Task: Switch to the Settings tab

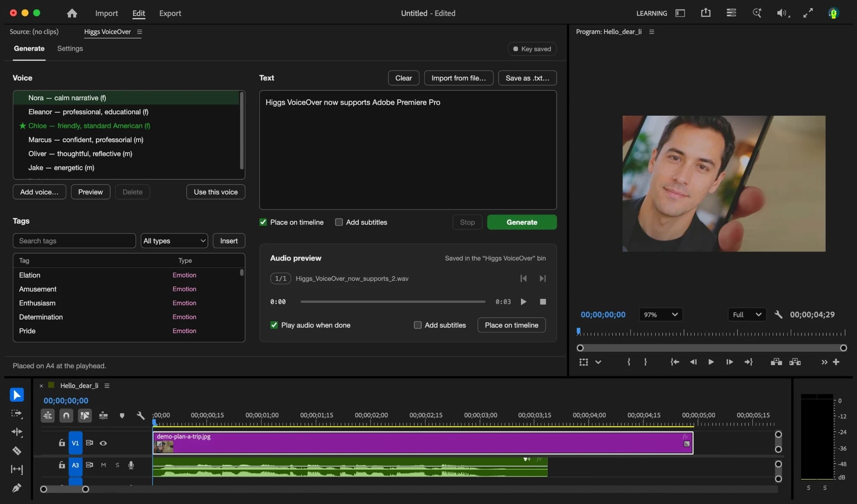Action: (70, 49)
